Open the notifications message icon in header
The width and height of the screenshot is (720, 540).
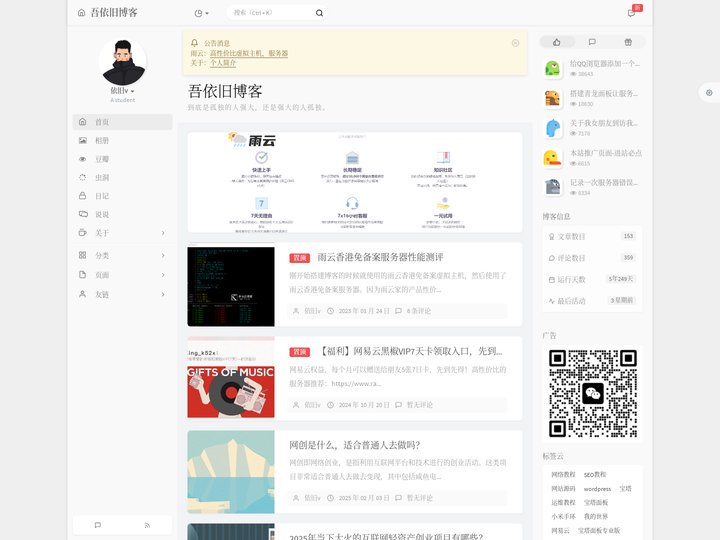tap(631, 13)
